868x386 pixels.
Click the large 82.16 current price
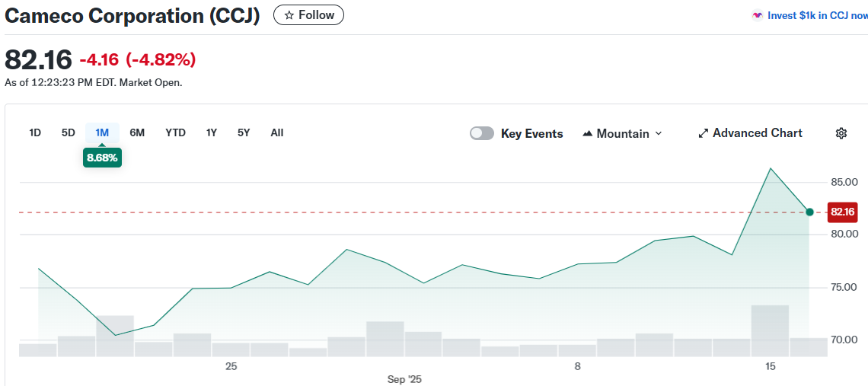38,59
